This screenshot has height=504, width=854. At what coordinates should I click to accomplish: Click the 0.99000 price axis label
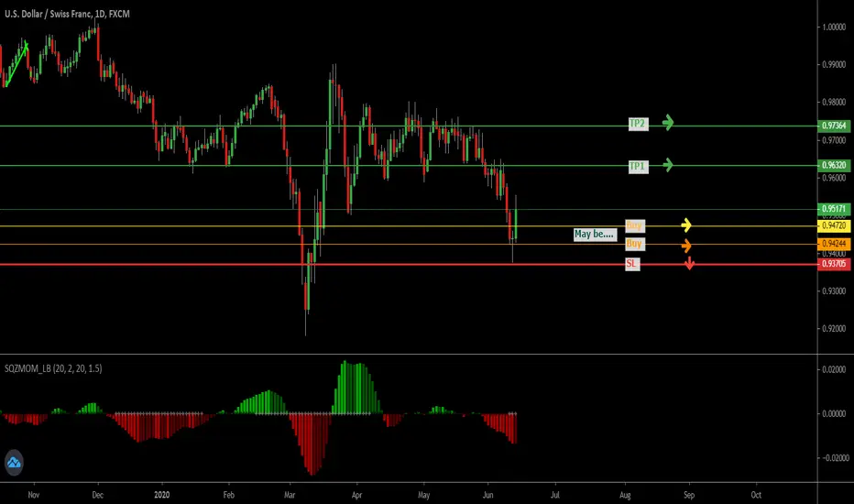[x=834, y=64]
